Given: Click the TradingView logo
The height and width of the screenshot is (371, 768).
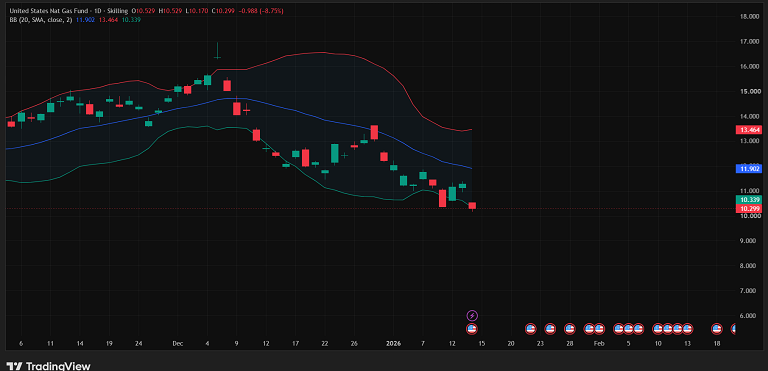Looking at the screenshot, I should (x=48, y=366).
